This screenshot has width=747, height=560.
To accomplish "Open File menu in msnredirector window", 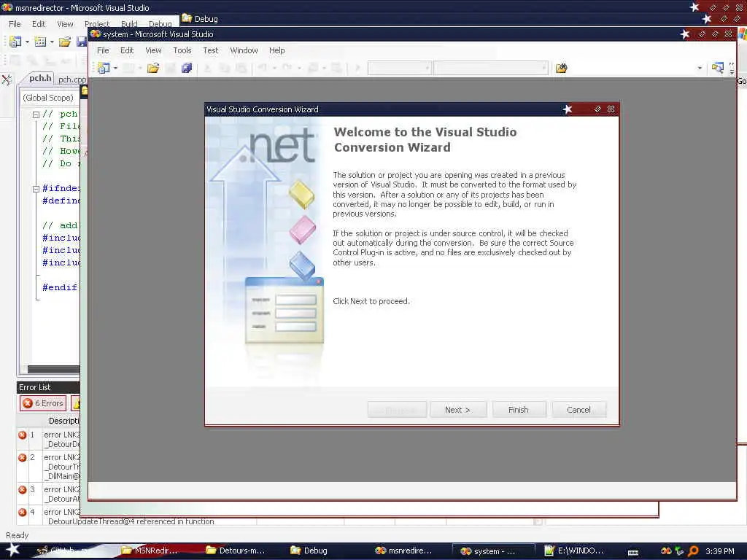I will click(x=15, y=24).
